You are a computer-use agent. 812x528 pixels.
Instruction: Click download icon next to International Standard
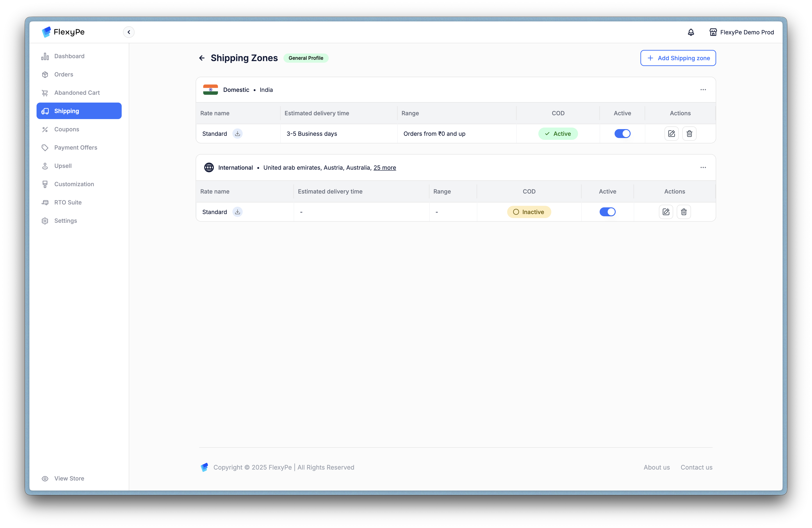coord(238,212)
